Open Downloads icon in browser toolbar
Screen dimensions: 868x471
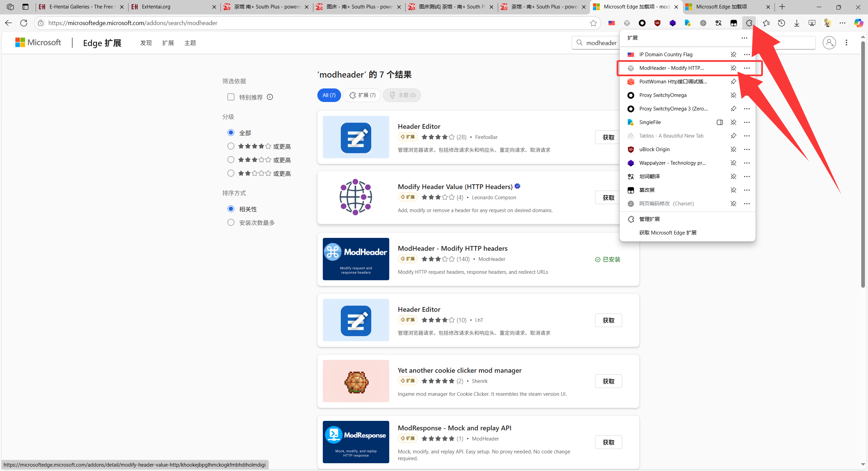[796, 23]
